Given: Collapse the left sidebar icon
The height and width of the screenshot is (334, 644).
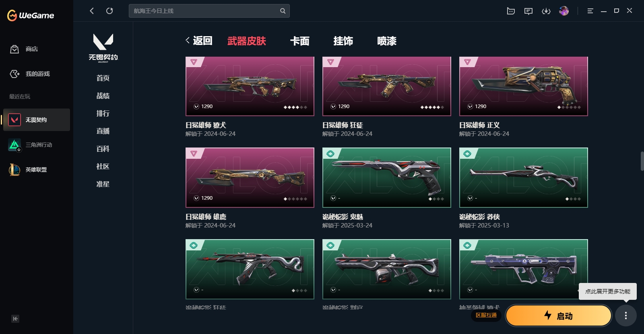Looking at the screenshot, I should pyautogui.click(x=15, y=319).
